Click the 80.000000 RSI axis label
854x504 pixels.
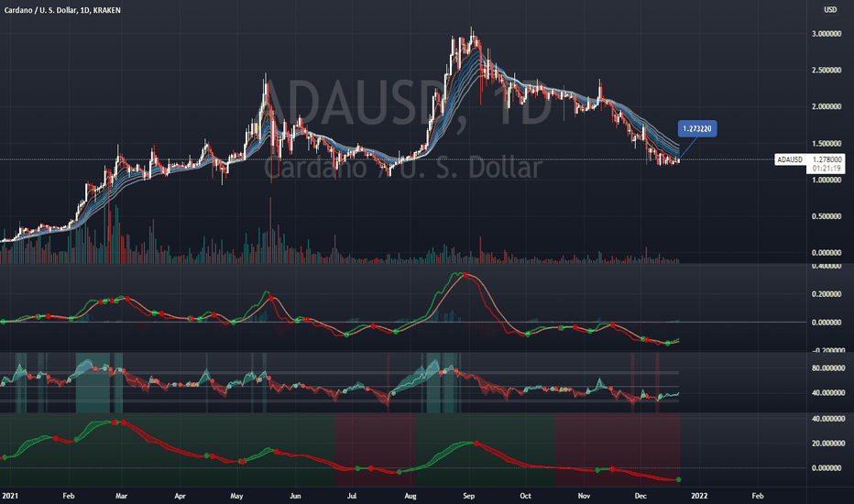click(x=827, y=368)
